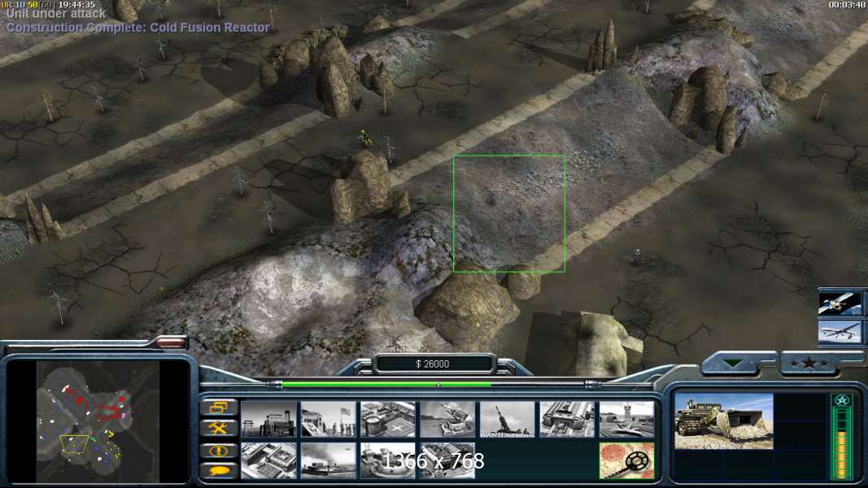Click 'Construction Complete: Cold Fusion Reactor' message

[137, 28]
